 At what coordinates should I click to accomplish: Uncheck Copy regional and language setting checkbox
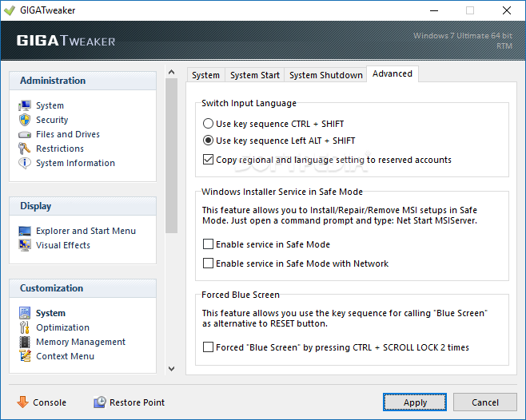coord(208,160)
